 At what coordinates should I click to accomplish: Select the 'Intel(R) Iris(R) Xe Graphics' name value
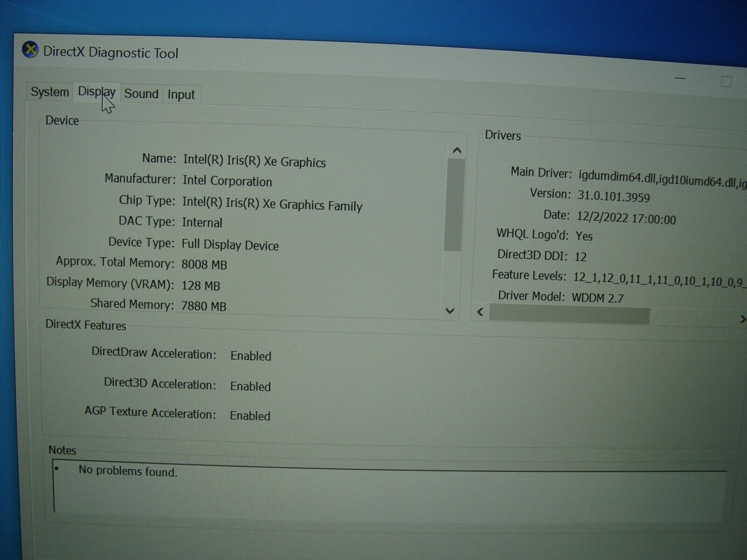point(254,161)
